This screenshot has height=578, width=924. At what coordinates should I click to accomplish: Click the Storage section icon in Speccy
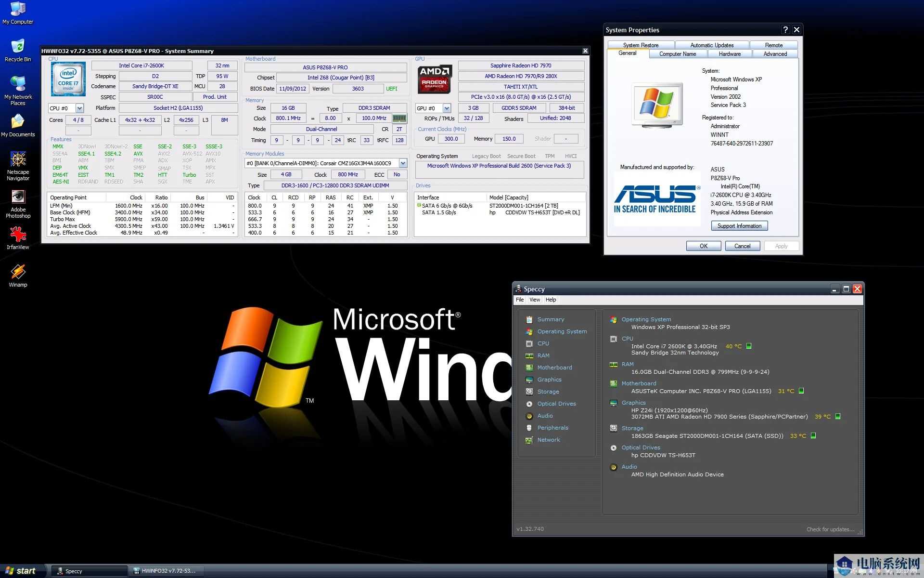(x=530, y=392)
